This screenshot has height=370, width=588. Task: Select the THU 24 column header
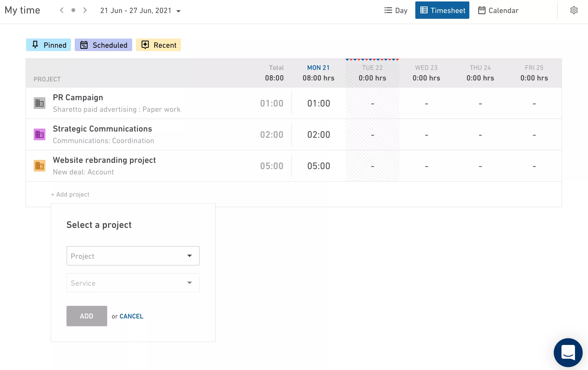click(480, 73)
